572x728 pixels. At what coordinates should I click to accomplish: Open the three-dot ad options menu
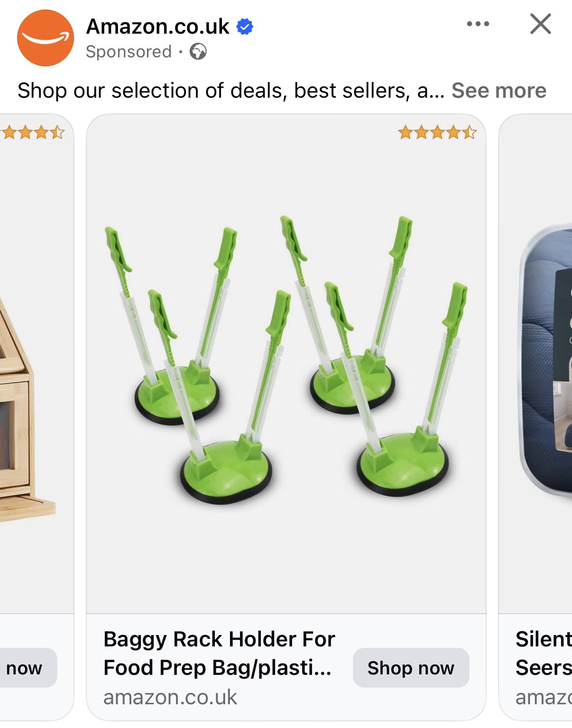478,24
